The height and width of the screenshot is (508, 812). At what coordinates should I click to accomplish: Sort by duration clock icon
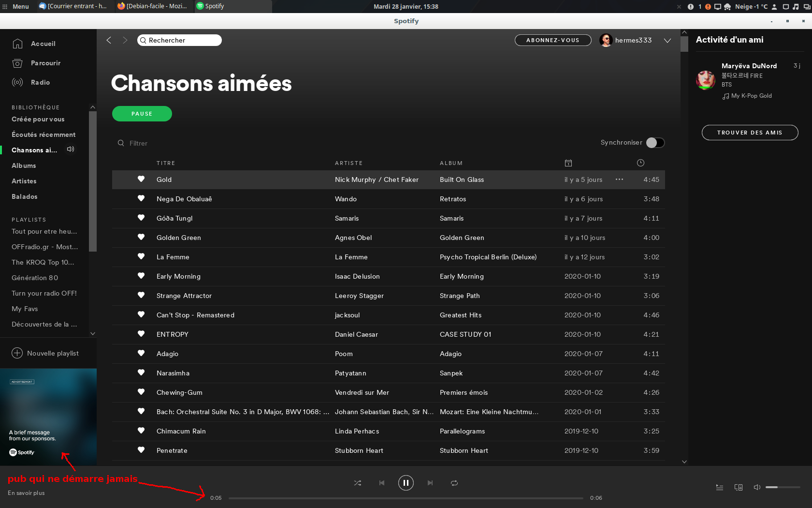pyautogui.click(x=640, y=163)
